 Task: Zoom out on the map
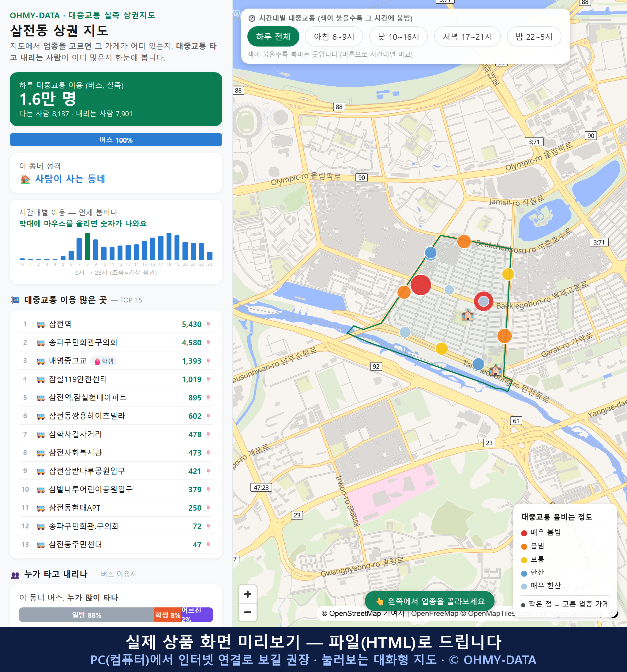[x=247, y=612]
